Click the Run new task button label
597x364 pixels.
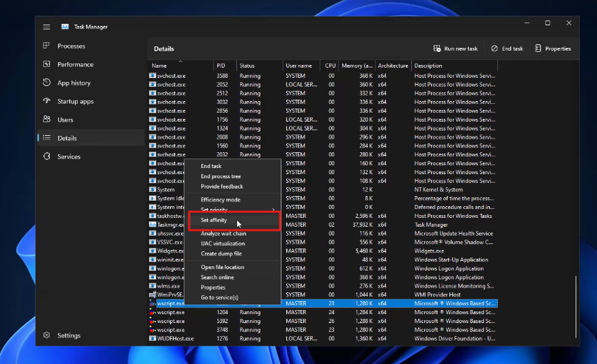pos(460,48)
